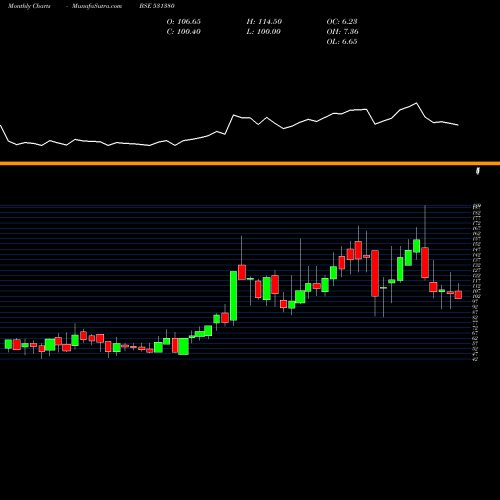
Task: Click the large red candlestick after the peak
Action: tap(375, 273)
